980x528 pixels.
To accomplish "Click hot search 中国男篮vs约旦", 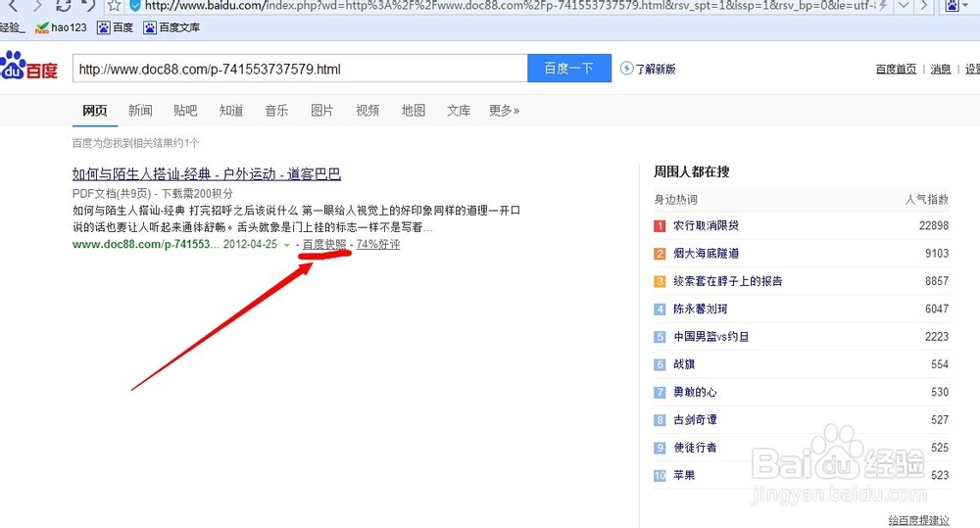I will [711, 336].
